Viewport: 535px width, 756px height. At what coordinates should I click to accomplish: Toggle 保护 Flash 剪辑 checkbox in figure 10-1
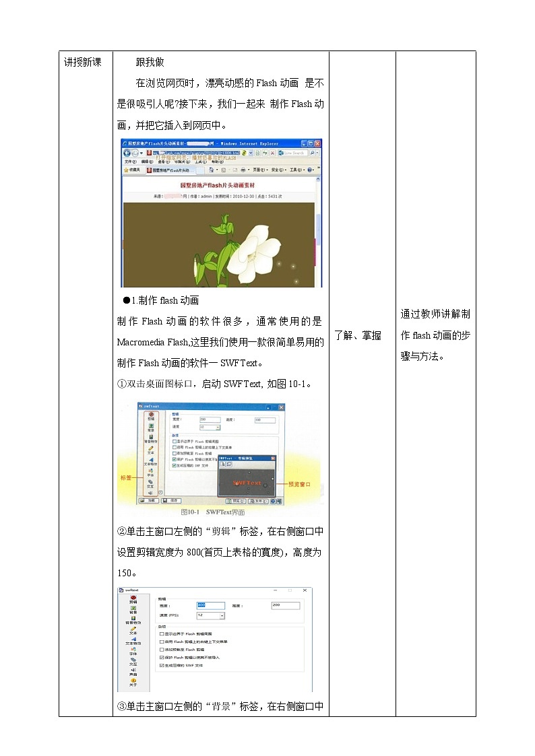(175, 460)
